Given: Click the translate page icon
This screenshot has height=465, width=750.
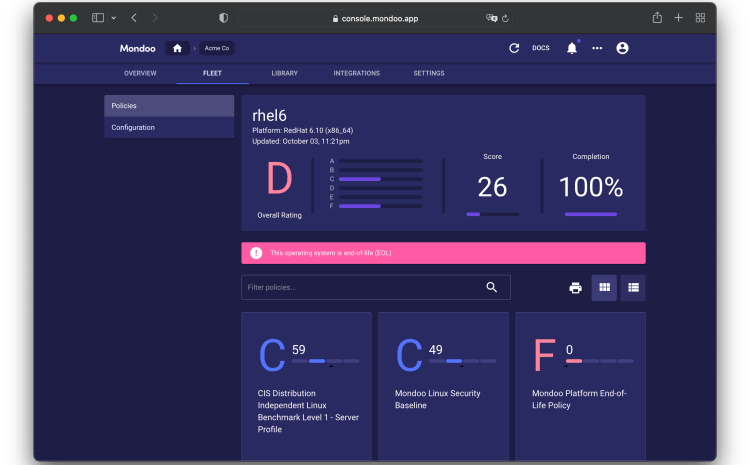Looking at the screenshot, I should 491,18.
